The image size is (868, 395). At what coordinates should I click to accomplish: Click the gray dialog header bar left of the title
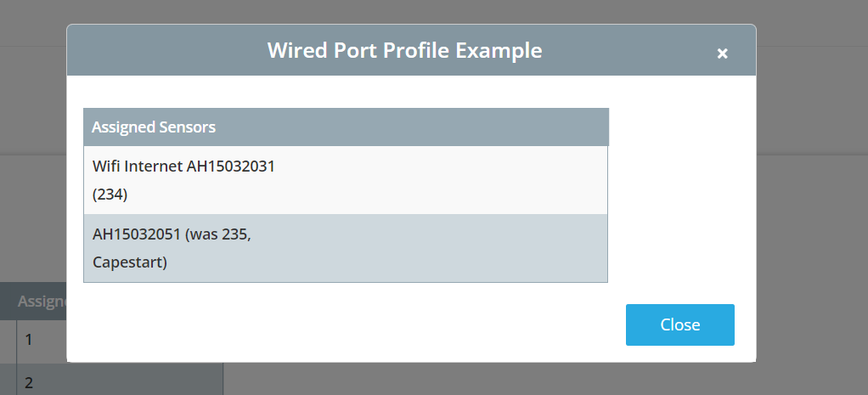point(166,50)
